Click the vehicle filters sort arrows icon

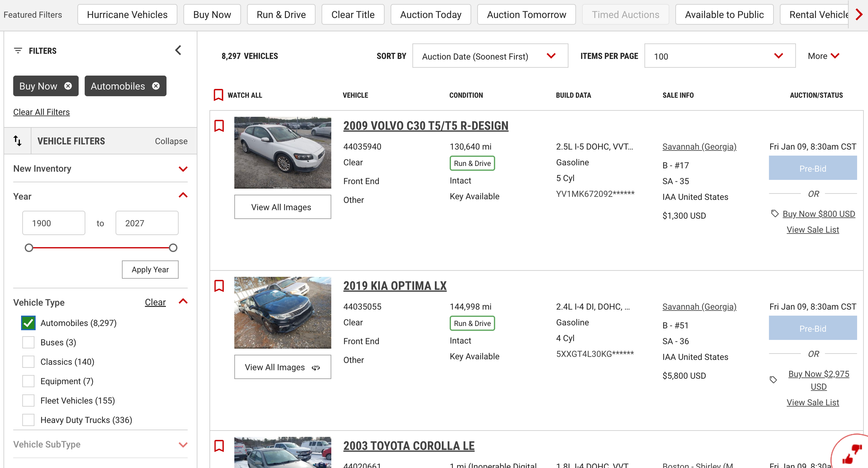pos(18,141)
